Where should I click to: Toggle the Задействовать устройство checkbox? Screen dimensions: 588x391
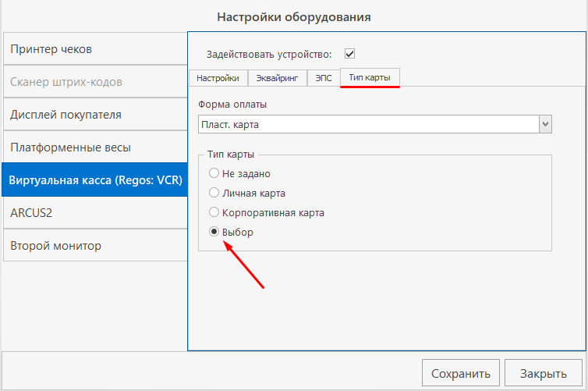coord(349,54)
